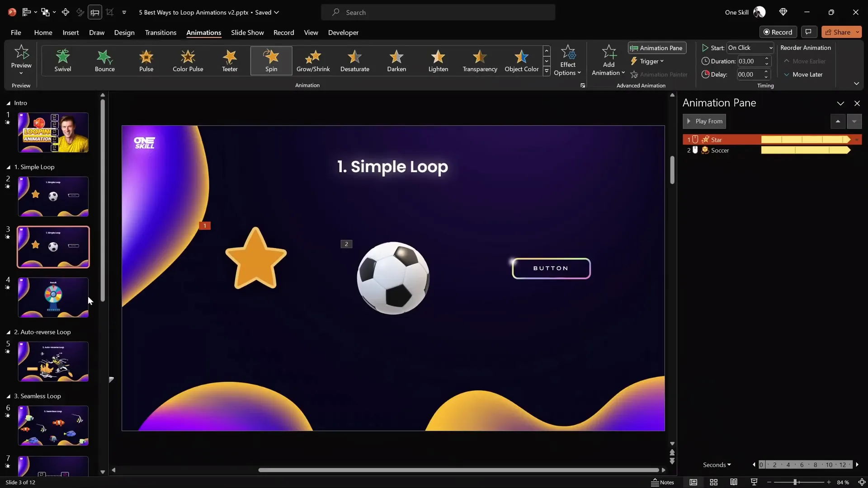Click Play From in Animation Pane
The height and width of the screenshot is (488, 868).
(x=704, y=121)
